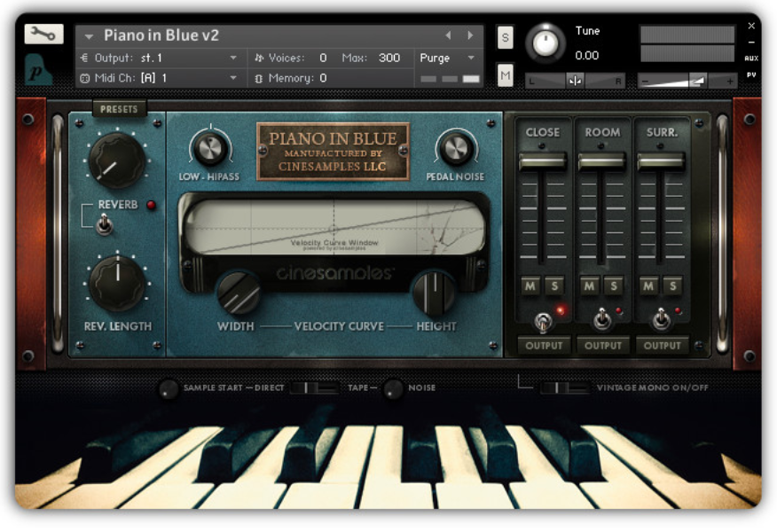
Task: Click the velocity curve Width knob
Action: [239, 293]
